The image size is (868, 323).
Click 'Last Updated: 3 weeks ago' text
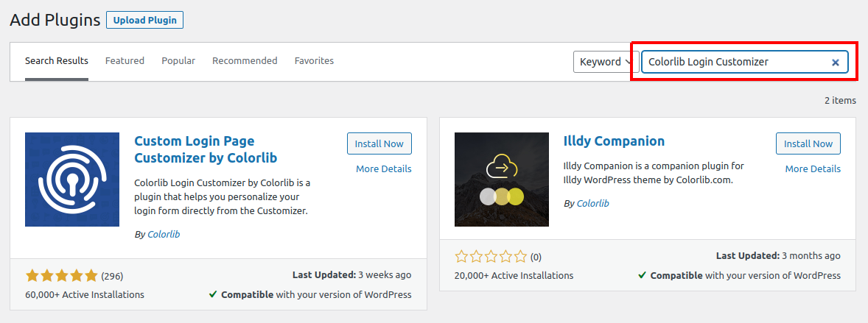[352, 275]
